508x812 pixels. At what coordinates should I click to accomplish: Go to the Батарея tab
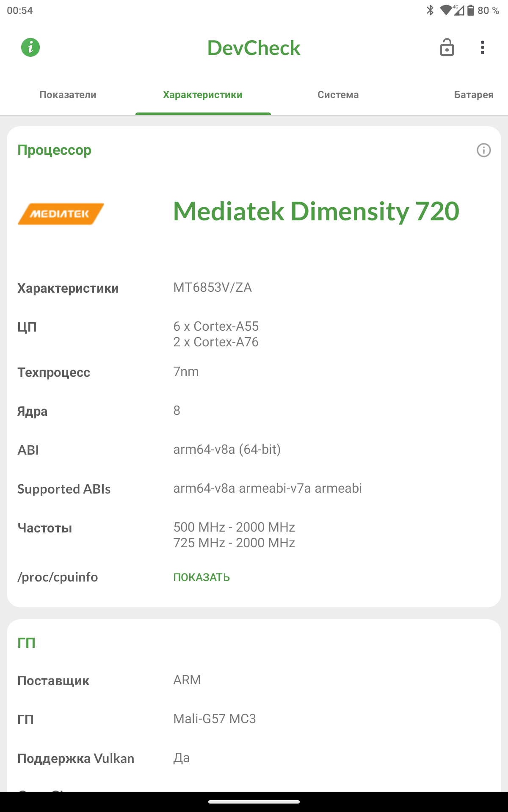[474, 95]
